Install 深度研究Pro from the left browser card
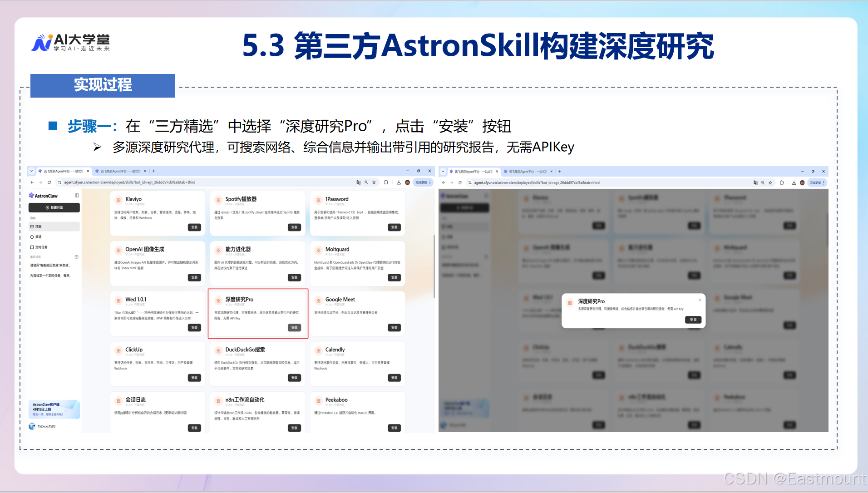The height and width of the screenshot is (493, 868). point(294,328)
